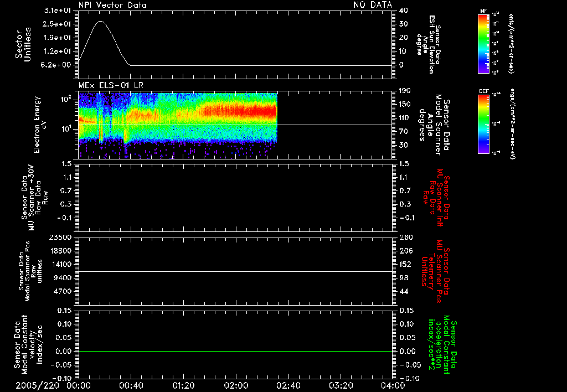Click the 03:20 time axis label
The width and height of the screenshot is (567, 392).
(341, 385)
